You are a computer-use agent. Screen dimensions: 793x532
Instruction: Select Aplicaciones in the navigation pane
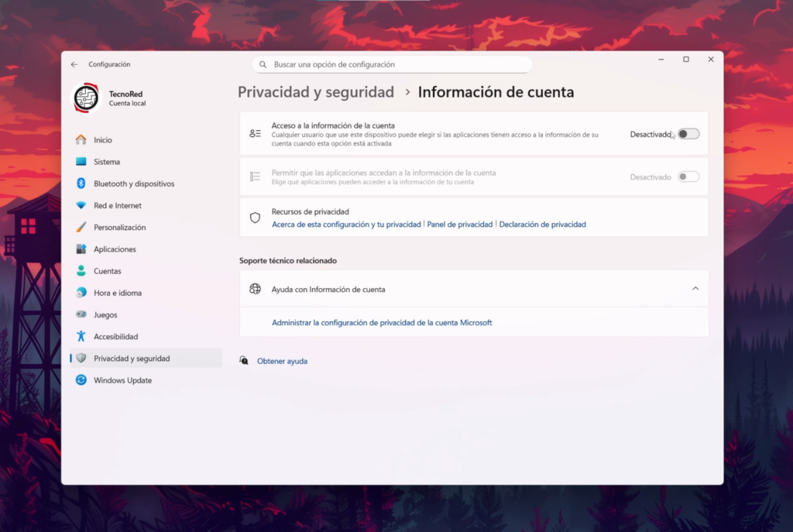117,249
